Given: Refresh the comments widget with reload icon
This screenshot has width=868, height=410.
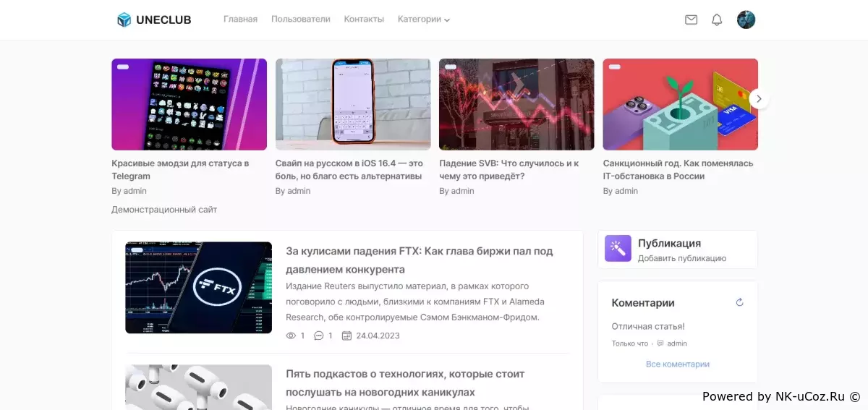Looking at the screenshot, I should pos(739,302).
